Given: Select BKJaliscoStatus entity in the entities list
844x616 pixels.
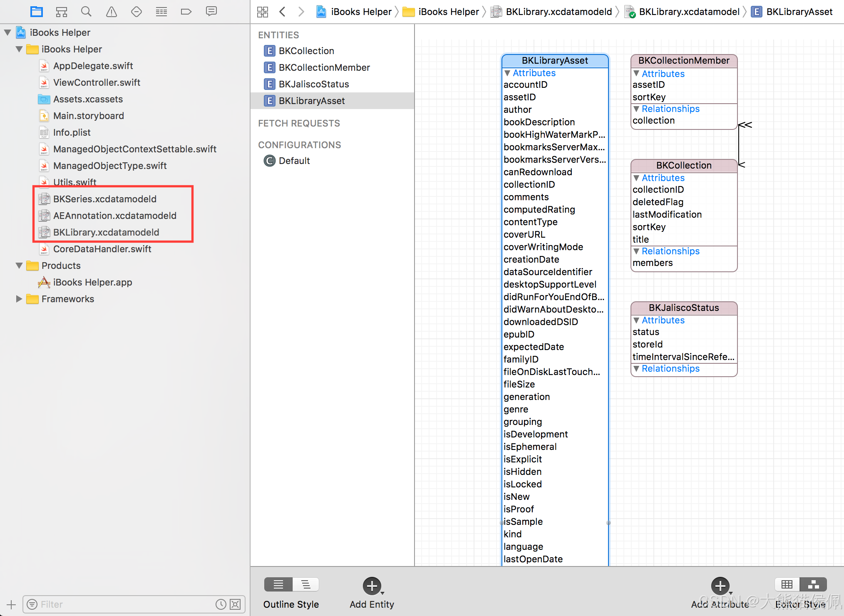Looking at the screenshot, I should pos(314,84).
